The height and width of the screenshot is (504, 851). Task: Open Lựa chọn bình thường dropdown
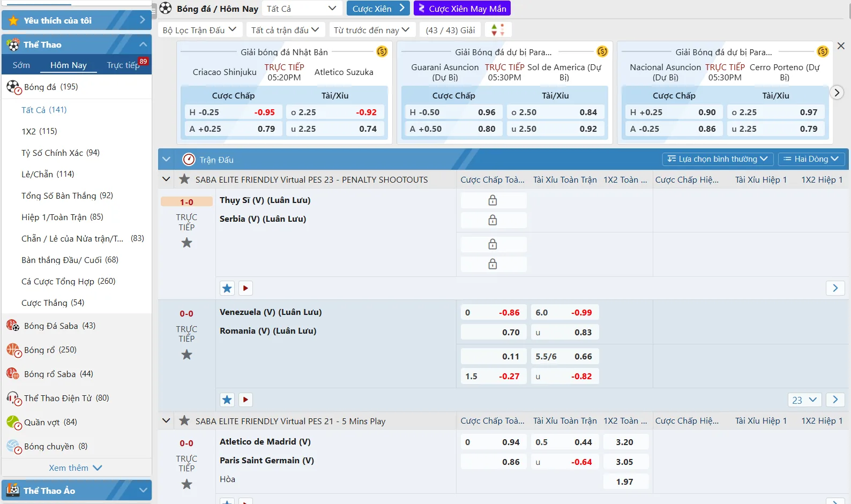pos(718,159)
